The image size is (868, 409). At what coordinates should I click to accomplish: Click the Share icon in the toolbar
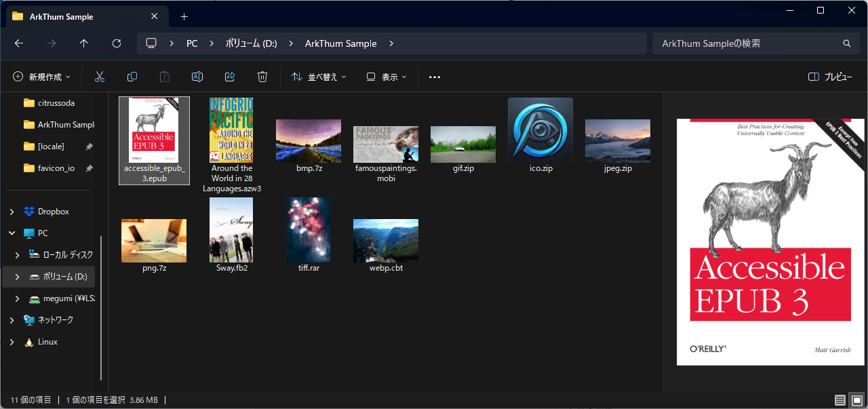coord(230,77)
